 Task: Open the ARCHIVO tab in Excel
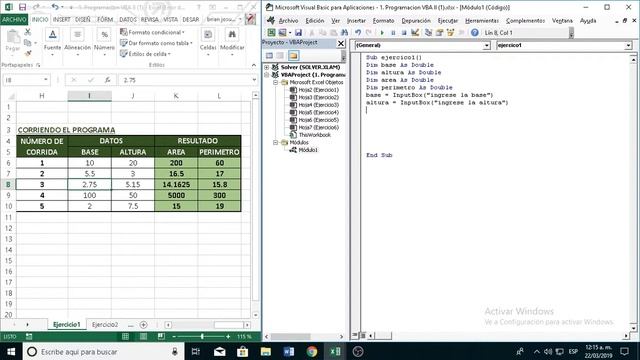tap(14, 20)
